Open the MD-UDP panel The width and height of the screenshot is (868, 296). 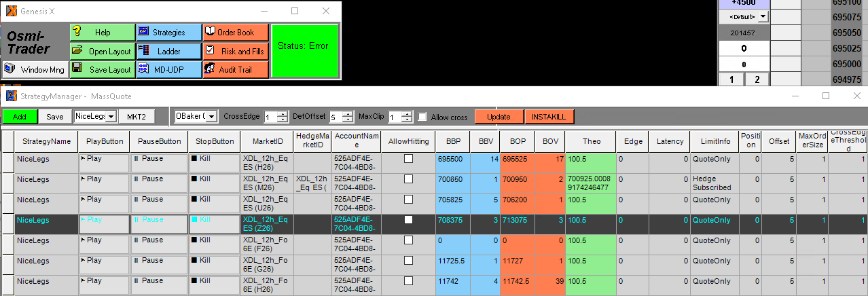click(168, 69)
